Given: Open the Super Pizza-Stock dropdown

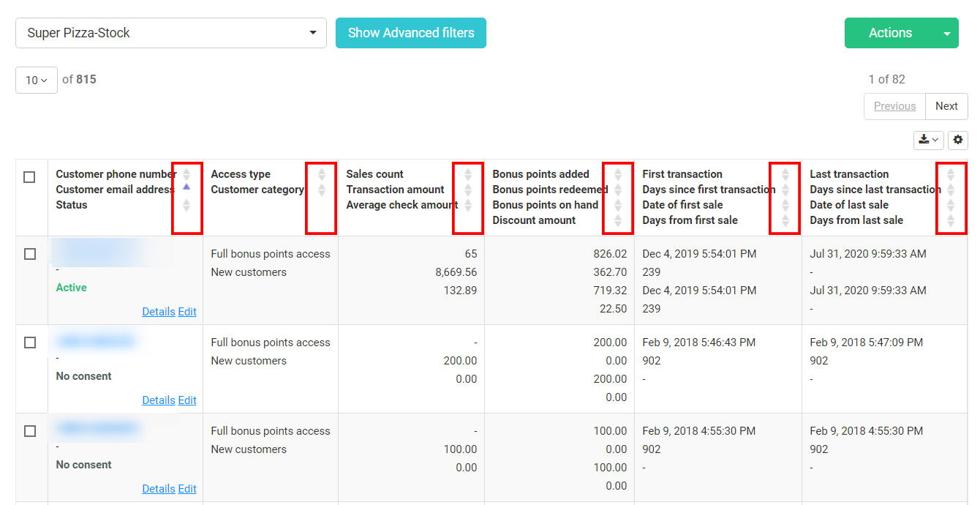Looking at the screenshot, I should click(171, 33).
